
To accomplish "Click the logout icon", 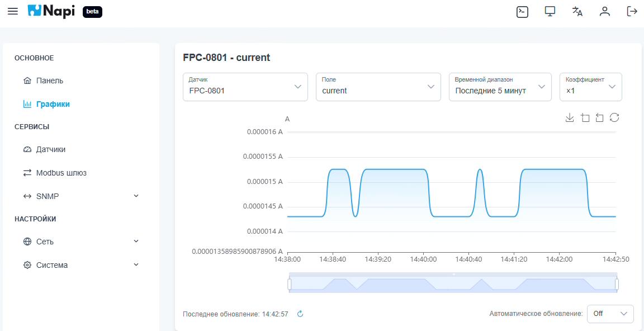I will click(632, 12).
